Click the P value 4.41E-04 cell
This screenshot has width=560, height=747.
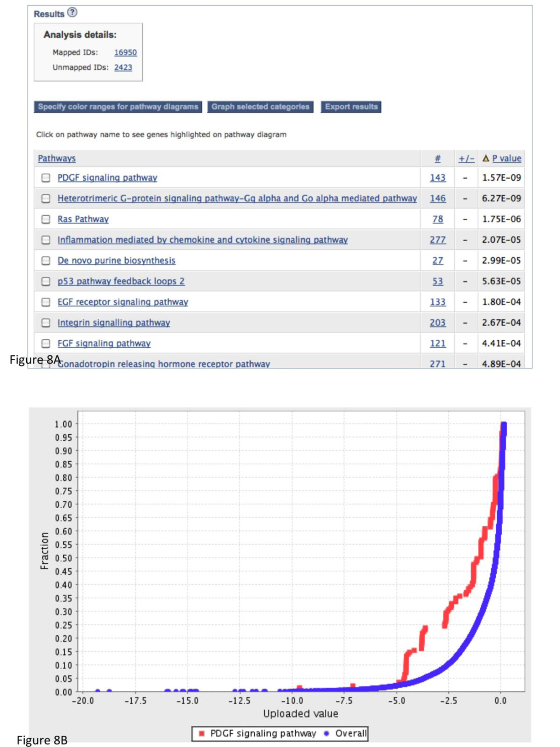pos(501,343)
